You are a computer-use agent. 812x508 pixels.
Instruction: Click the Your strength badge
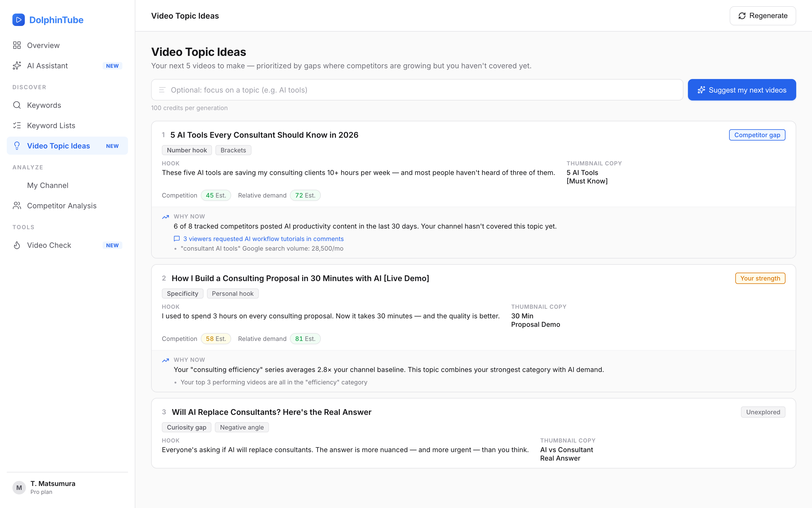(x=760, y=278)
